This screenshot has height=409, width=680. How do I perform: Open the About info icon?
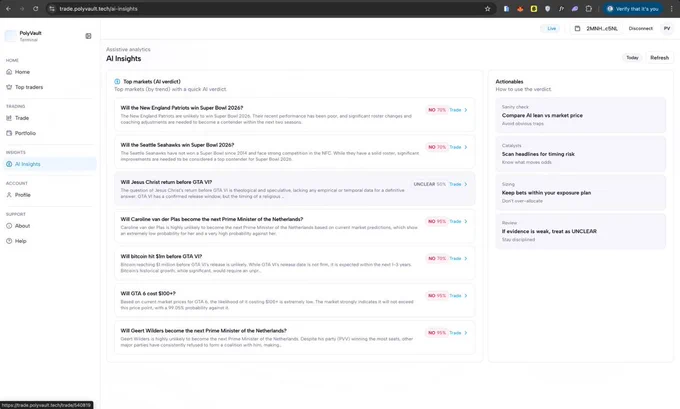coord(9,226)
